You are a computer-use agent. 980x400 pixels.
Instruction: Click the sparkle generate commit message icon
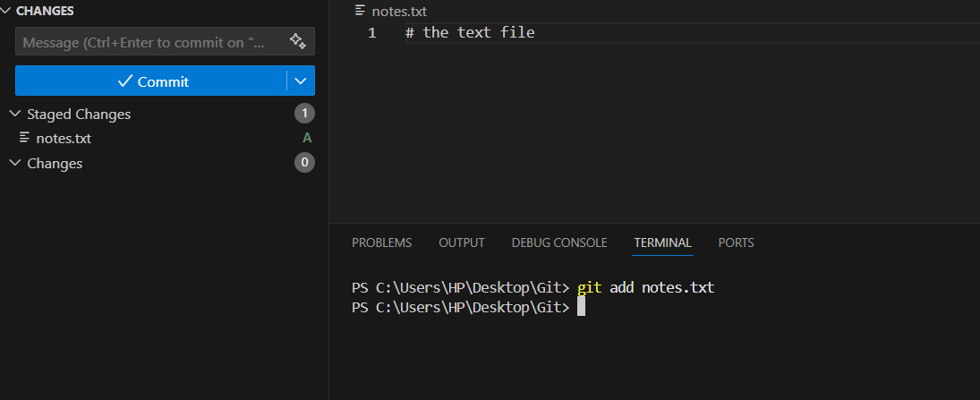point(298,41)
